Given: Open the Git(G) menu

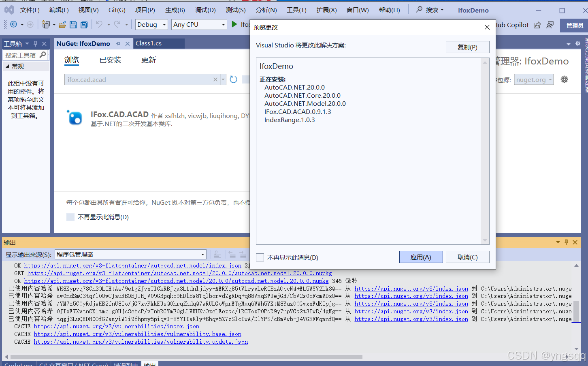Looking at the screenshot, I should [x=117, y=10].
